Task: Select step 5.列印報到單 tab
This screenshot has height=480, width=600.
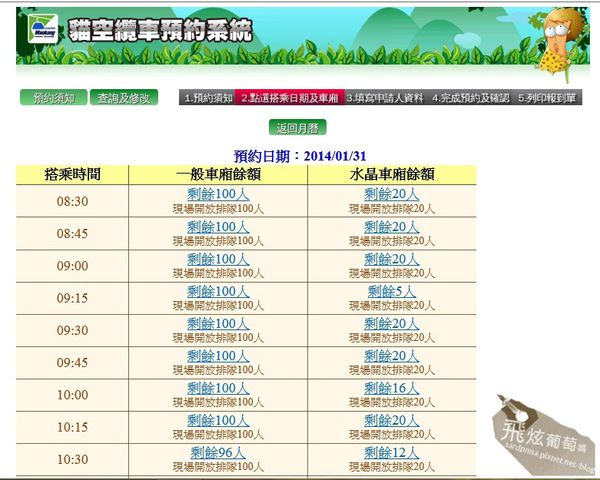Action: tap(547, 98)
